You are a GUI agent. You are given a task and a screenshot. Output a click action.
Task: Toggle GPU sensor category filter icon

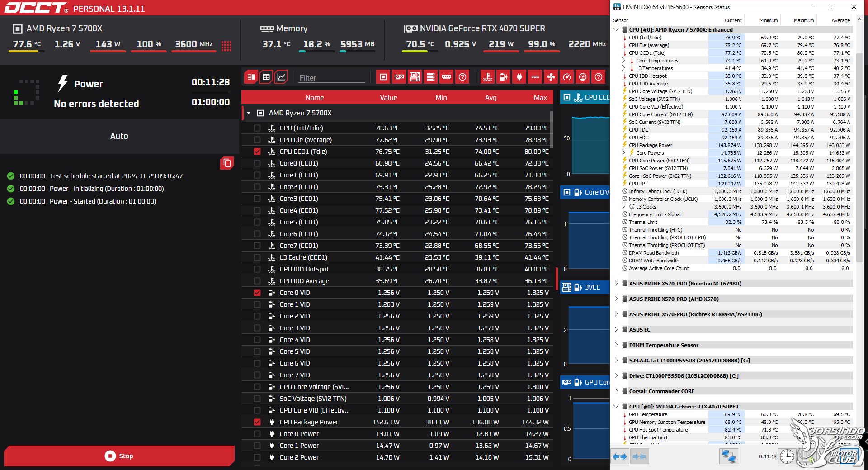click(x=399, y=77)
